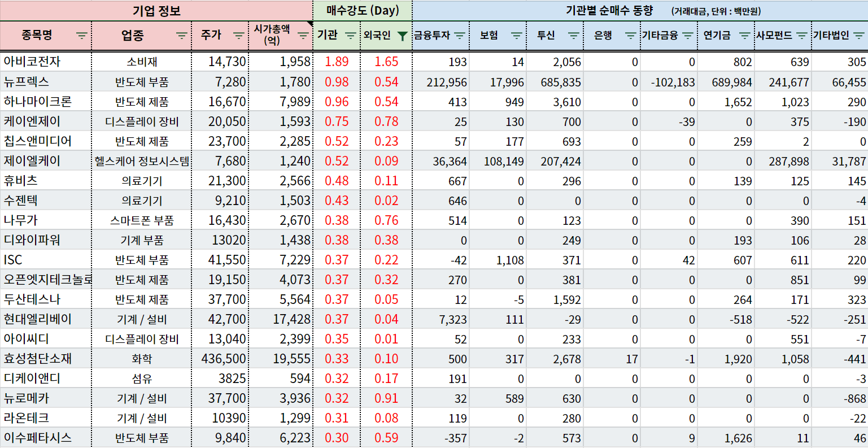Select the 기타금융 value -102,183
The image size is (868, 448).
[x=669, y=82]
